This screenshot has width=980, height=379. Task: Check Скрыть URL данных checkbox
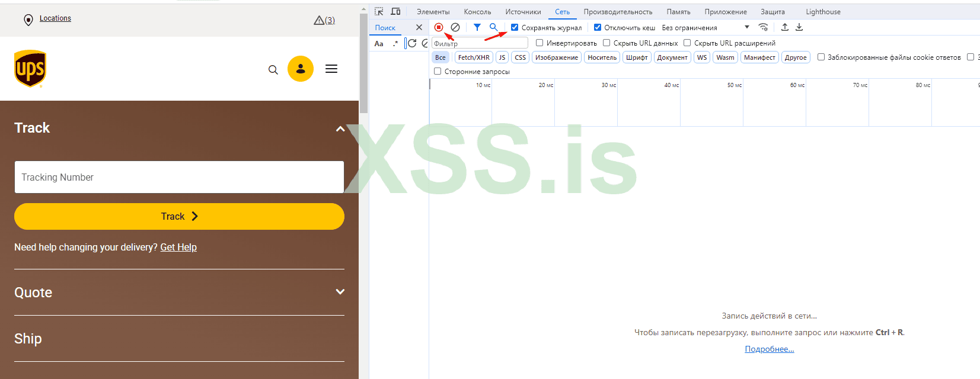[606, 43]
